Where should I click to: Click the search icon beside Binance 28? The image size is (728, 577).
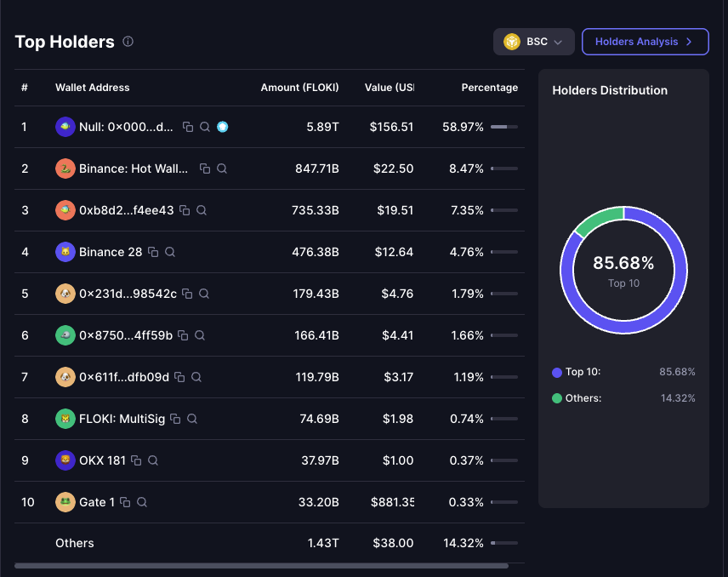(x=170, y=252)
